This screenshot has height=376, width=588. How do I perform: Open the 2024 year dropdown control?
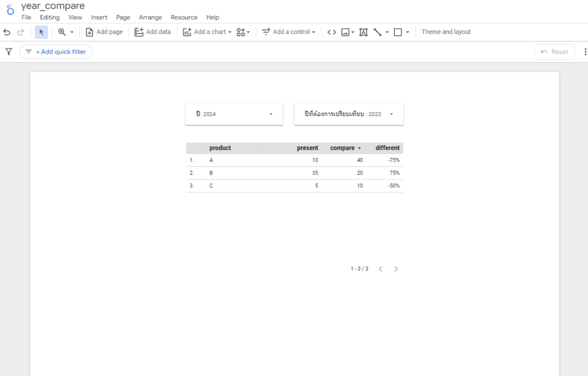234,114
